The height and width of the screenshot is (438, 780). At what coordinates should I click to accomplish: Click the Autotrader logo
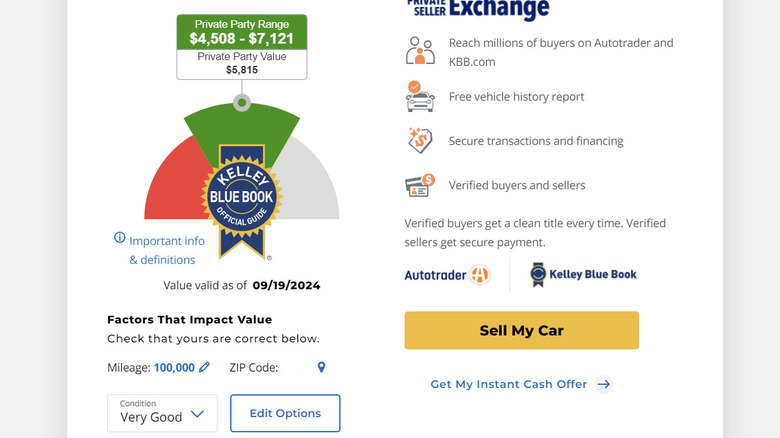tap(447, 274)
